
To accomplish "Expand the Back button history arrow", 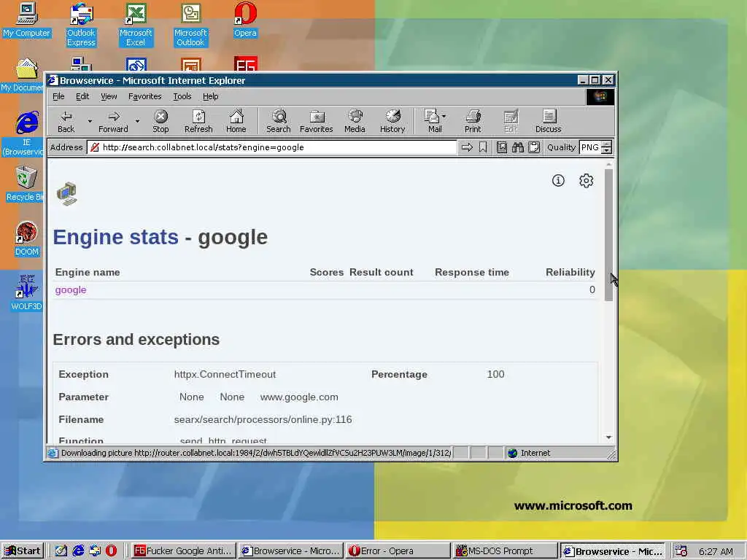I will (x=90, y=122).
